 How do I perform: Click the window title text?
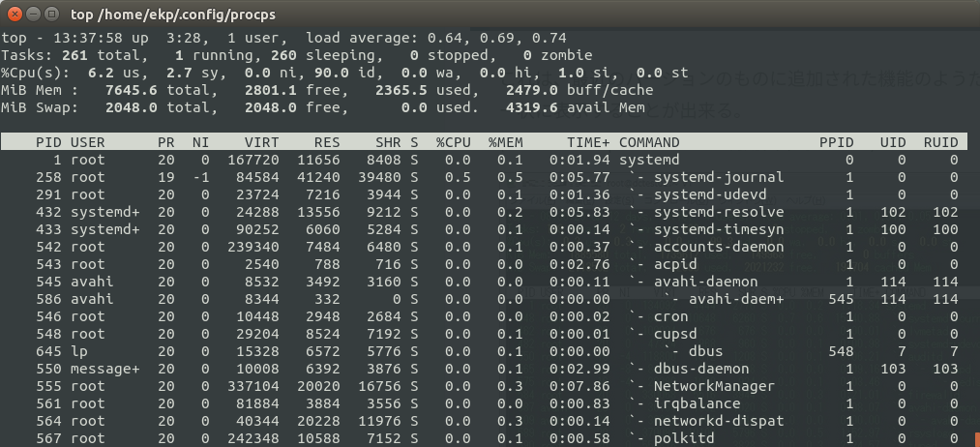click(x=172, y=14)
